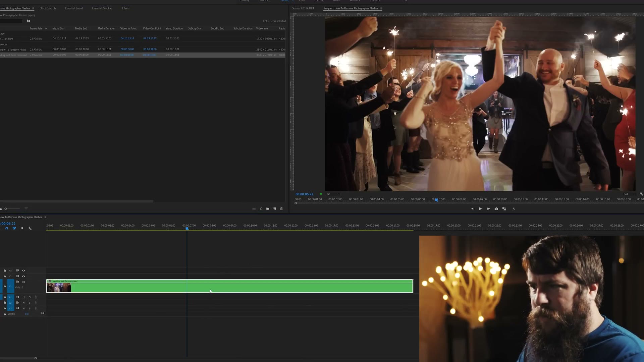This screenshot has width=644, height=362.
Task: Click timeline timecode 00:00:06:22
Action: (8, 224)
